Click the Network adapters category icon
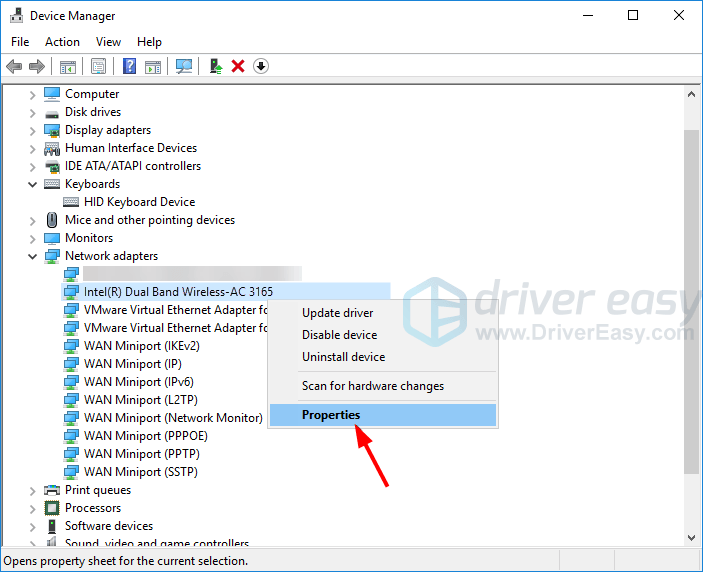 (x=52, y=256)
